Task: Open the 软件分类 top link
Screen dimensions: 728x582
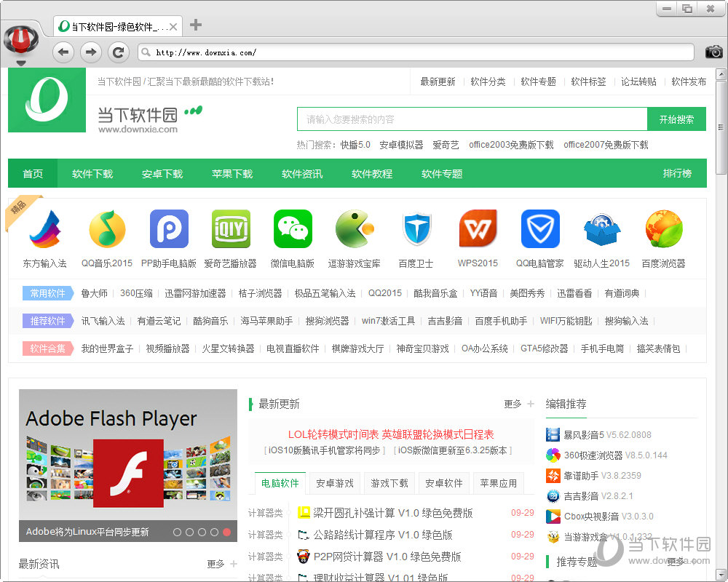Action: click(488, 81)
